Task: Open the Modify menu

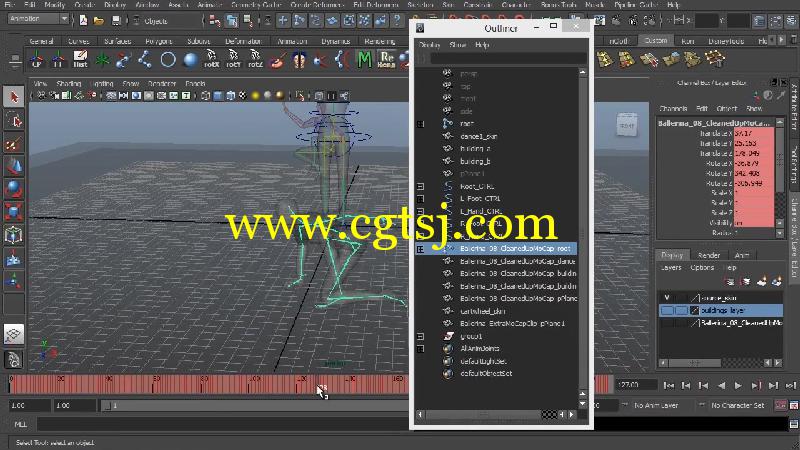Action: (x=55, y=5)
